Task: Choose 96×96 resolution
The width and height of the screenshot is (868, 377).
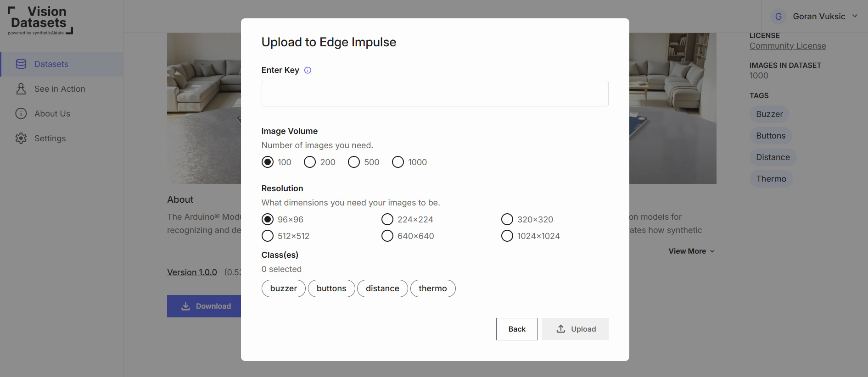Action: [x=268, y=220]
